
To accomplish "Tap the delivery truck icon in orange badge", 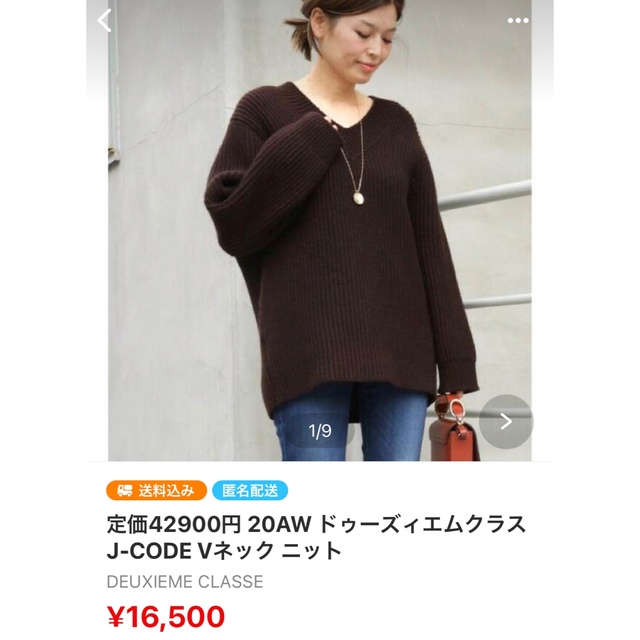I will (x=124, y=491).
